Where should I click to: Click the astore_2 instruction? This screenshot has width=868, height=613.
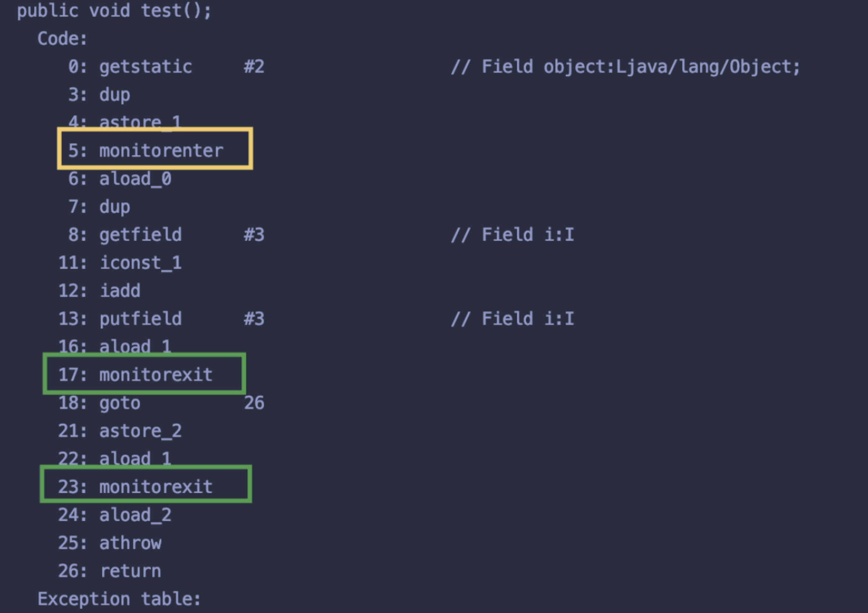click(x=140, y=431)
